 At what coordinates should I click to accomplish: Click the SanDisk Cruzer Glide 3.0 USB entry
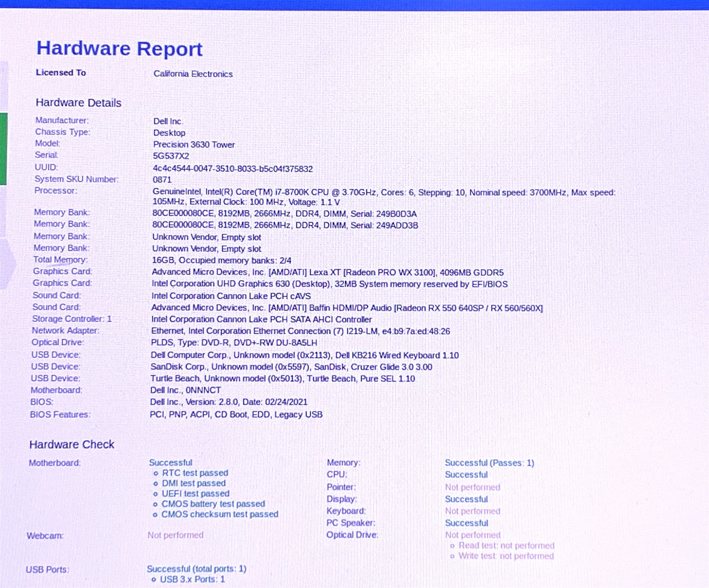pyautogui.click(x=291, y=367)
